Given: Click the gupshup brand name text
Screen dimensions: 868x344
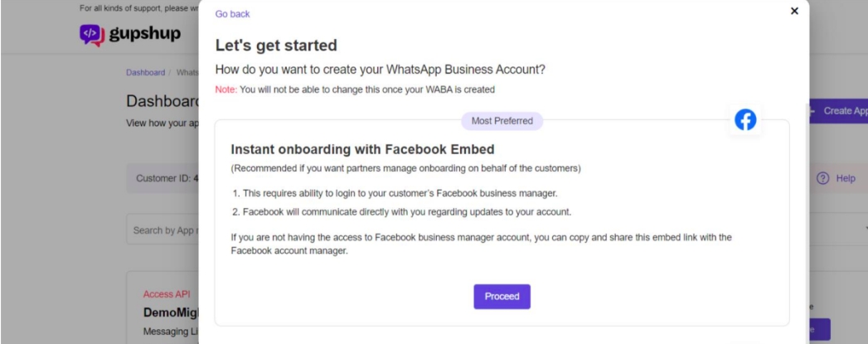Looking at the screenshot, I should point(145,34).
